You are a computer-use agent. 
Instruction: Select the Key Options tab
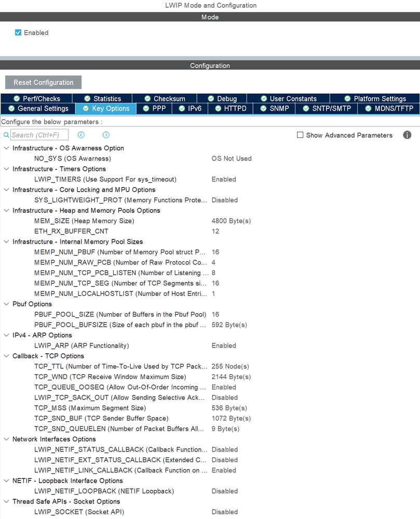[x=106, y=109]
